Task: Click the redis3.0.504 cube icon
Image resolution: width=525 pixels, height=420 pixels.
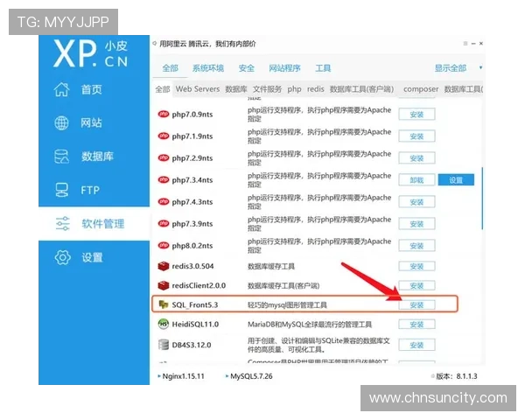Action: [164, 266]
